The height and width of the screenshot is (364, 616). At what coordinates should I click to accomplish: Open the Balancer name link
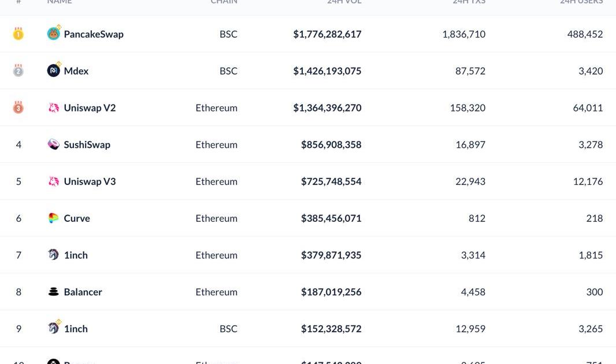pyautogui.click(x=83, y=292)
